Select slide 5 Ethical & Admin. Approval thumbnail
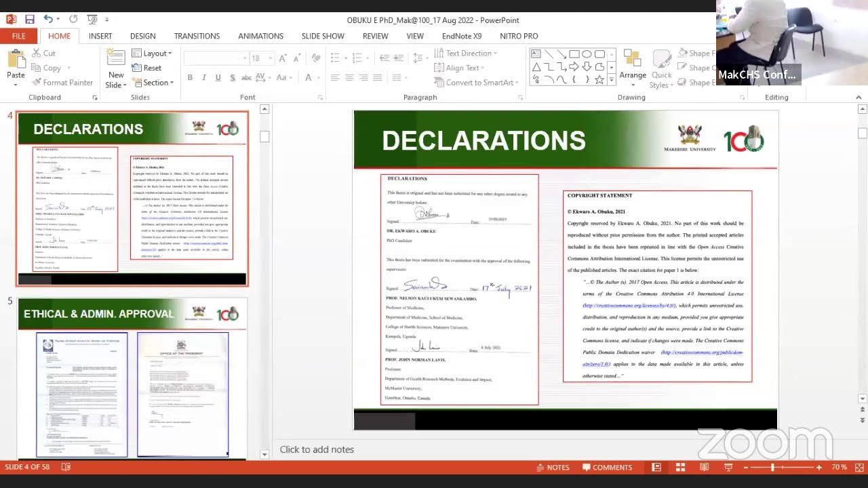The width and height of the screenshot is (868, 488). (132, 378)
